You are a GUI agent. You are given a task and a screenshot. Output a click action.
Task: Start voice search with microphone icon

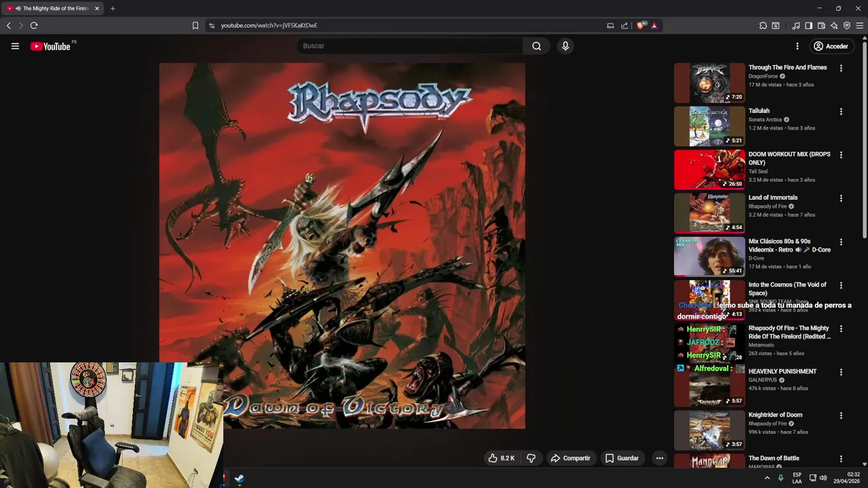(566, 46)
